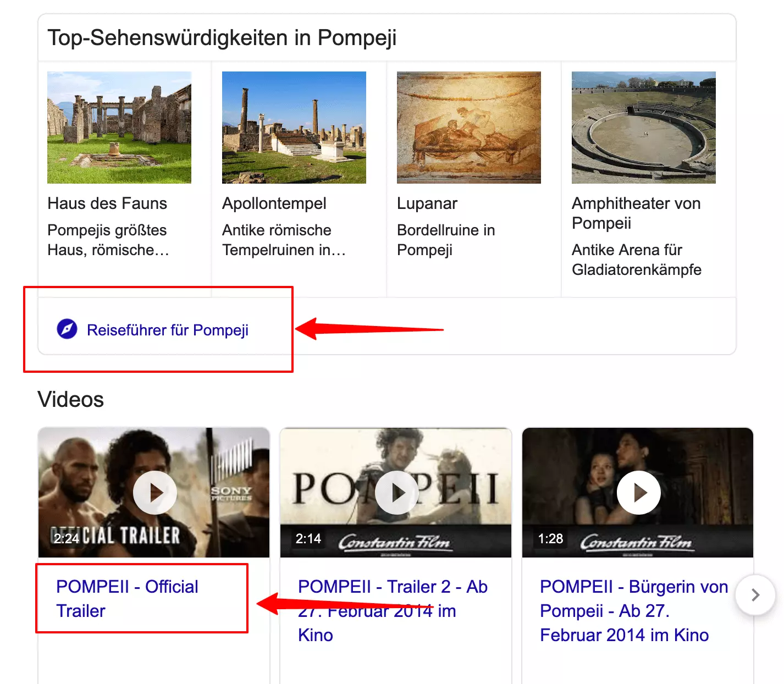Click the description 'Pompejis größtes Haus, römische…'

(108, 240)
